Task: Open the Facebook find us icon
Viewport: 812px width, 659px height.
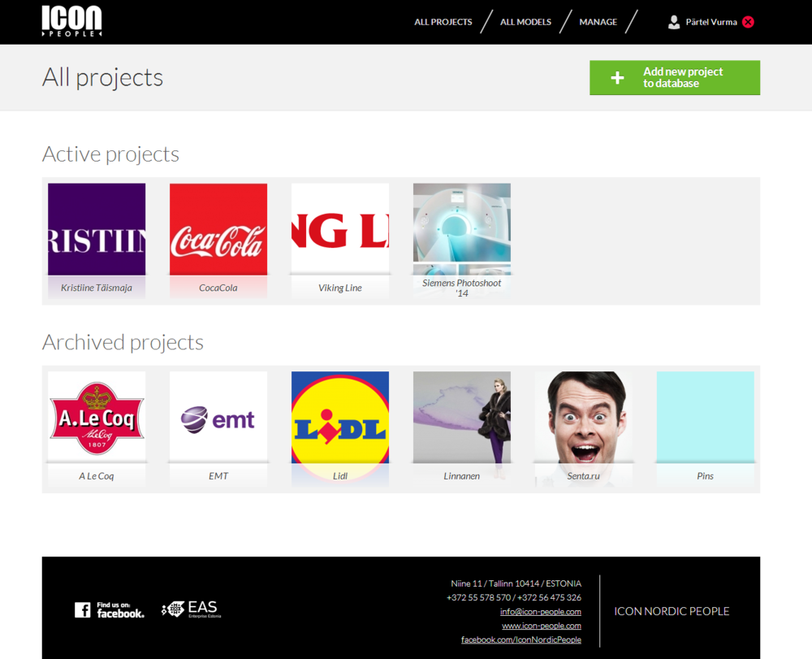Action: coord(110,609)
